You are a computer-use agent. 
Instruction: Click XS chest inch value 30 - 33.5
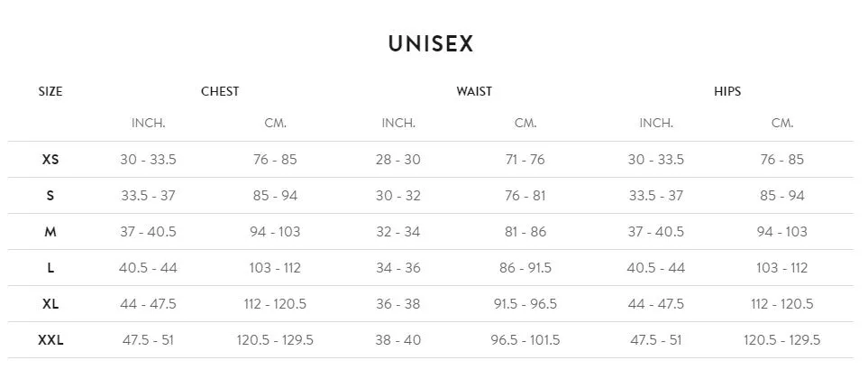(x=148, y=160)
